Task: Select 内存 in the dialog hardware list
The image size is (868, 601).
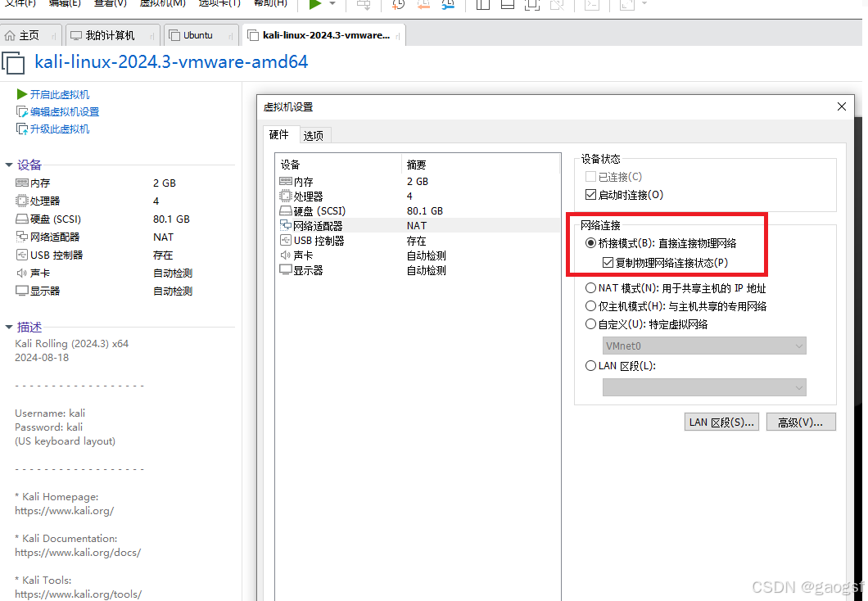Action: 419,182
